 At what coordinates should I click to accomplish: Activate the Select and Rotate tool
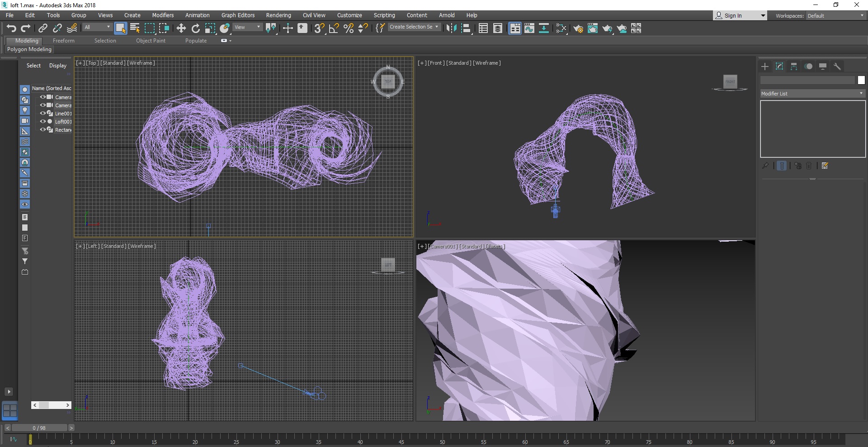click(196, 29)
